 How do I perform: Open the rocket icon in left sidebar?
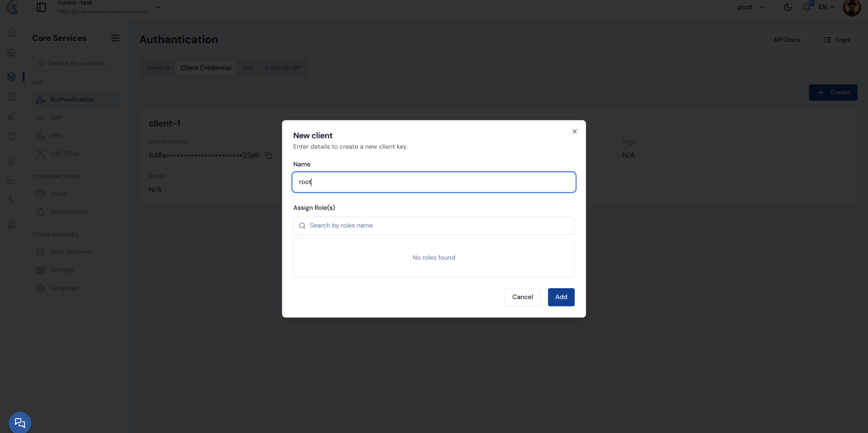click(x=12, y=116)
